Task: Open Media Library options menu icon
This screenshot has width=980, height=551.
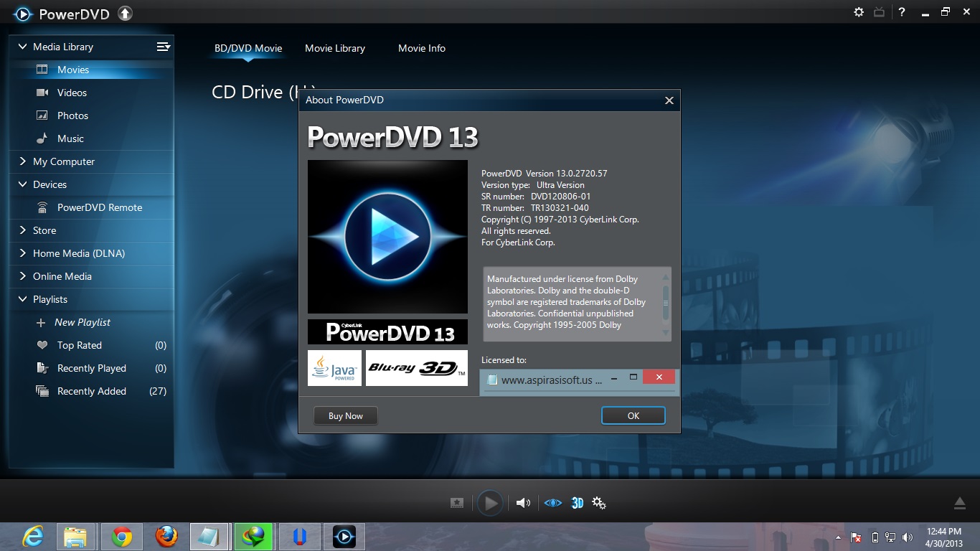Action: pyautogui.click(x=164, y=47)
